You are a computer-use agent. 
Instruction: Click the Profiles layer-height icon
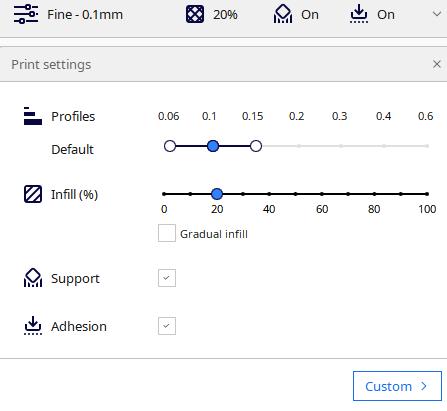pos(33,116)
